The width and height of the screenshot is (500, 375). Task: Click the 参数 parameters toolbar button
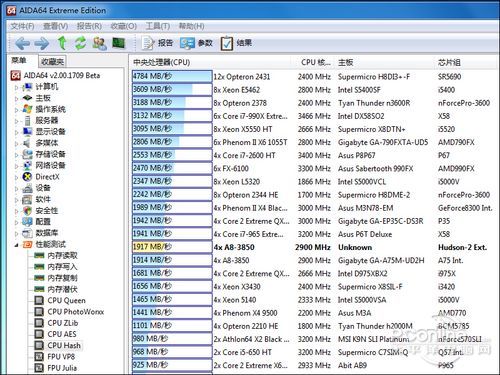[x=196, y=43]
